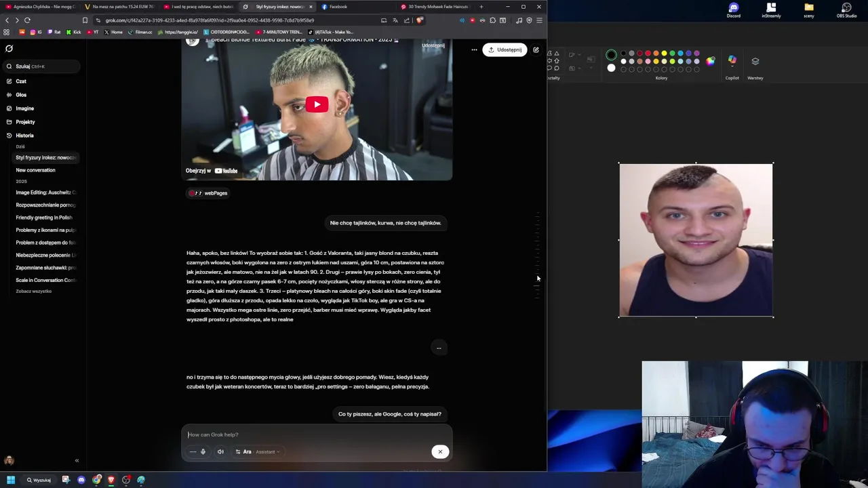This screenshot has height=488, width=868.
Task: Open the Windows Start menu
Action: click(11, 480)
